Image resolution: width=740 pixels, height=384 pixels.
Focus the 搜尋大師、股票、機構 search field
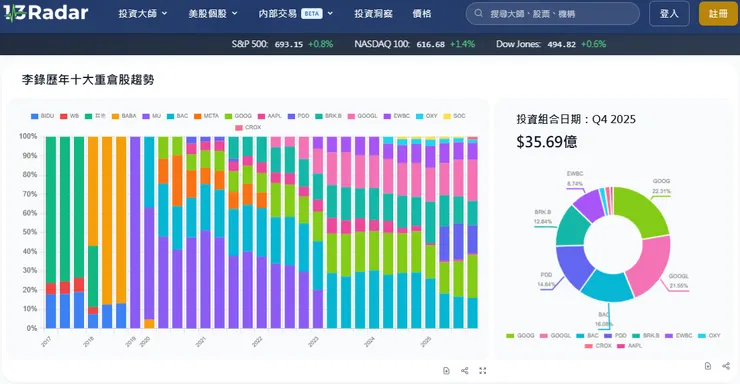point(553,14)
